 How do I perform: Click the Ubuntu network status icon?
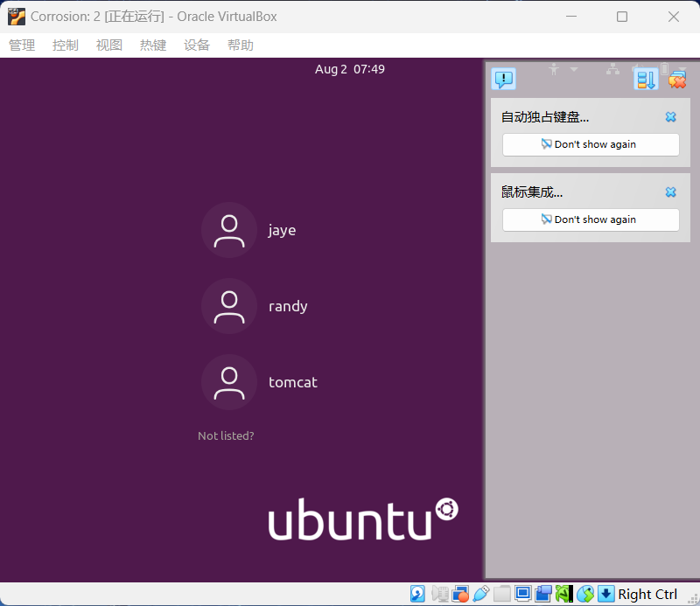[612, 69]
